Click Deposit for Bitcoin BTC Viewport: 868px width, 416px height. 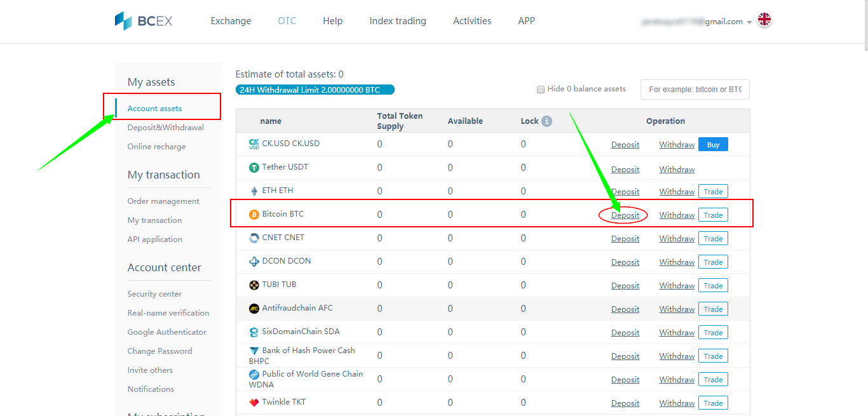pos(625,215)
